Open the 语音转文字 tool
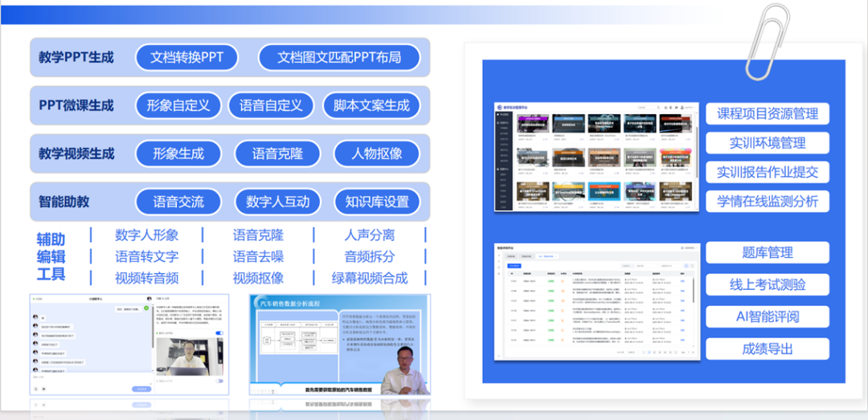This screenshot has width=868, height=420. [147, 256]
